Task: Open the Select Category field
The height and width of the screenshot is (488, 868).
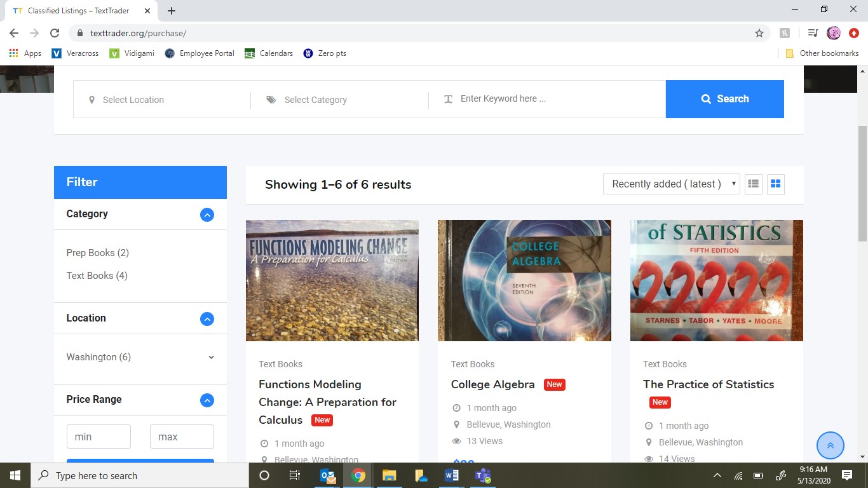Action: [340, 100]
